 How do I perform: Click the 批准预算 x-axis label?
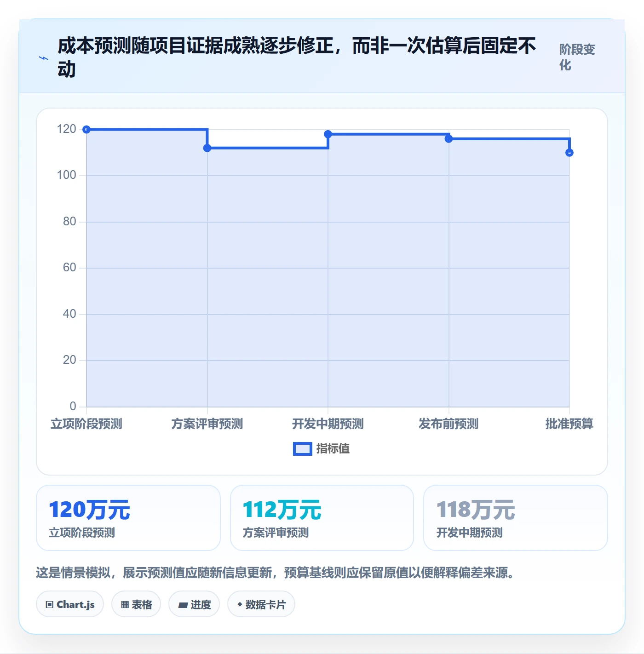tap(569, 424)
